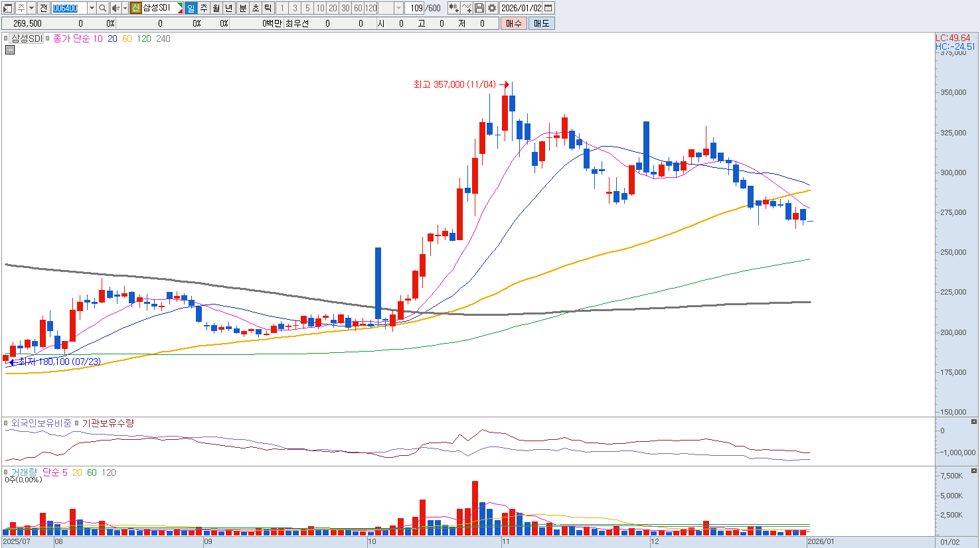
Task: Click the window layout icon at far left of toolbar
Action: 8,8
